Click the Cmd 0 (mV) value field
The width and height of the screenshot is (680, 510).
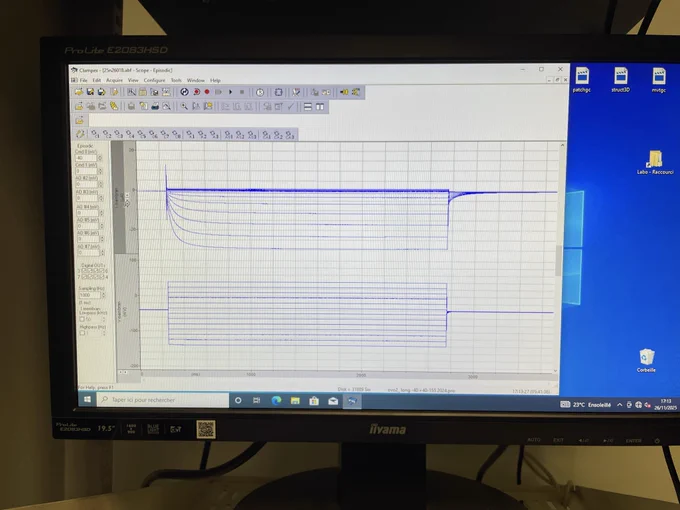[86, 158]
